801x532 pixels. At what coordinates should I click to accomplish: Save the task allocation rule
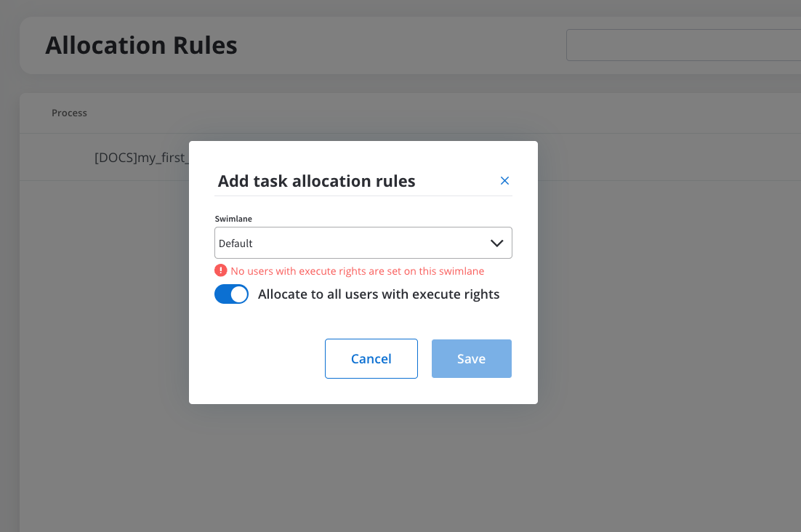(472, 358)
